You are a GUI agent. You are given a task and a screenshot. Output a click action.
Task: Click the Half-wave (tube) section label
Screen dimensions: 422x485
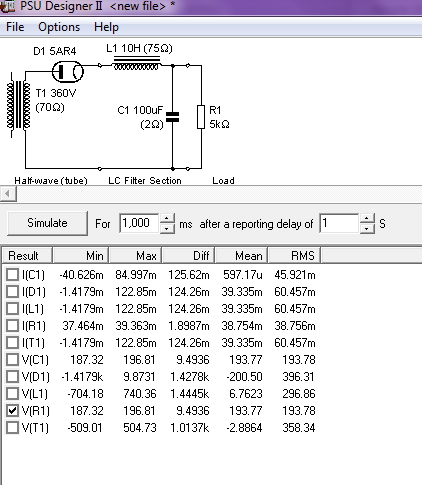pyautogui.click(x=51, y=181)
